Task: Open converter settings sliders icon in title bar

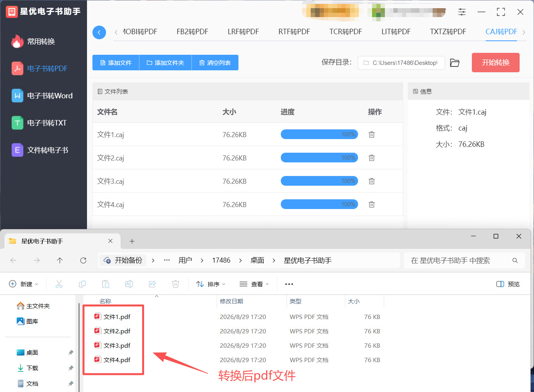Action: click(462, 12)
